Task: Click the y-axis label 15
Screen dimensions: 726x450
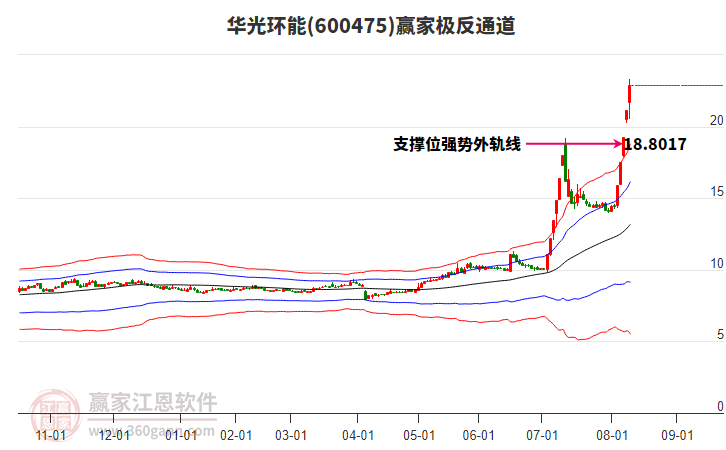Action: (x=717, y=192)
